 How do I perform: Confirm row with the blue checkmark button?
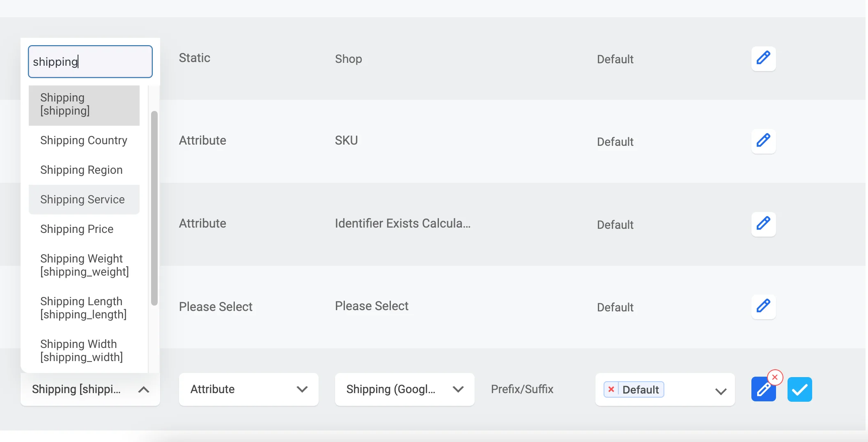point(799,389)
